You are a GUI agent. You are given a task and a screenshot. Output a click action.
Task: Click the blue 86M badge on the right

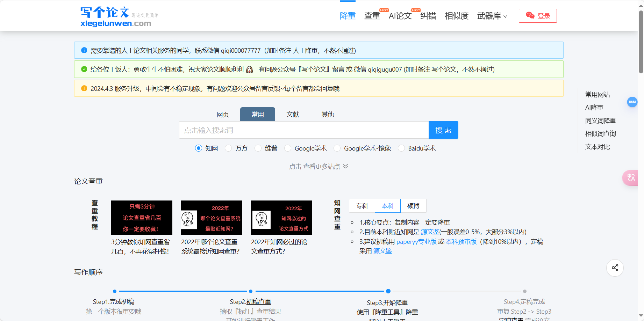coord(632,102)
